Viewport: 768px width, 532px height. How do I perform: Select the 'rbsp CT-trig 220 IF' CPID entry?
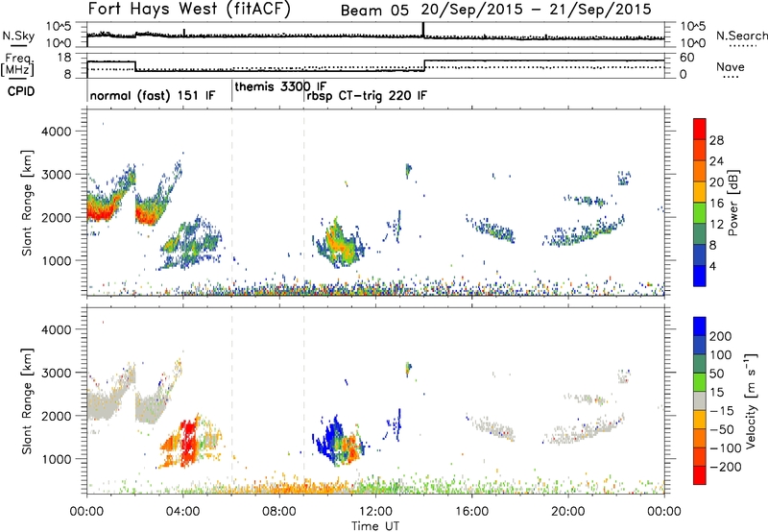(367, 95)
